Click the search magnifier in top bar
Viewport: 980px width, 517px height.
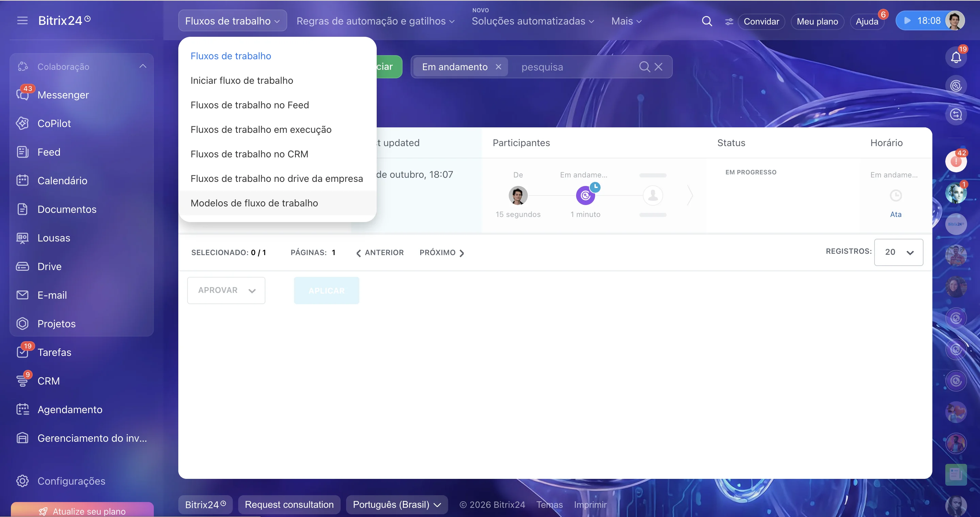point(707,21)
